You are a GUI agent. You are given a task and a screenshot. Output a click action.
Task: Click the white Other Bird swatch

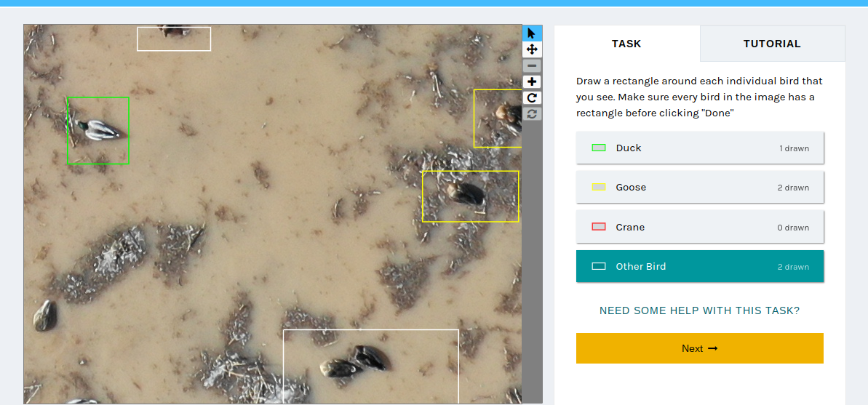pyautogui.click(x=598, y=266)
